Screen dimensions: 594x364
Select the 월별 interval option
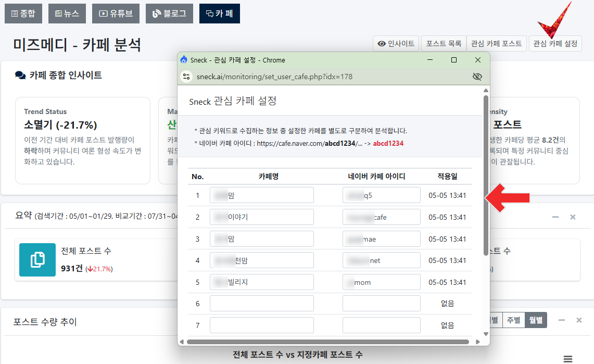coord(536,320)
